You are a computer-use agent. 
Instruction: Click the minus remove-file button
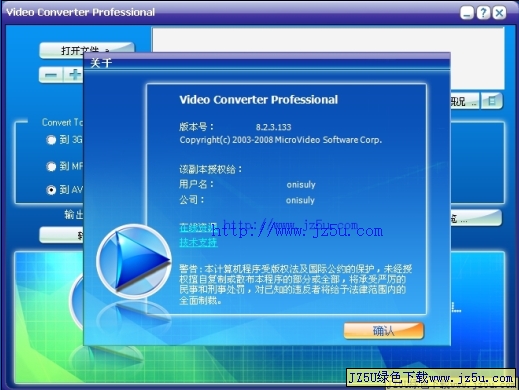[x=51, y=75]
